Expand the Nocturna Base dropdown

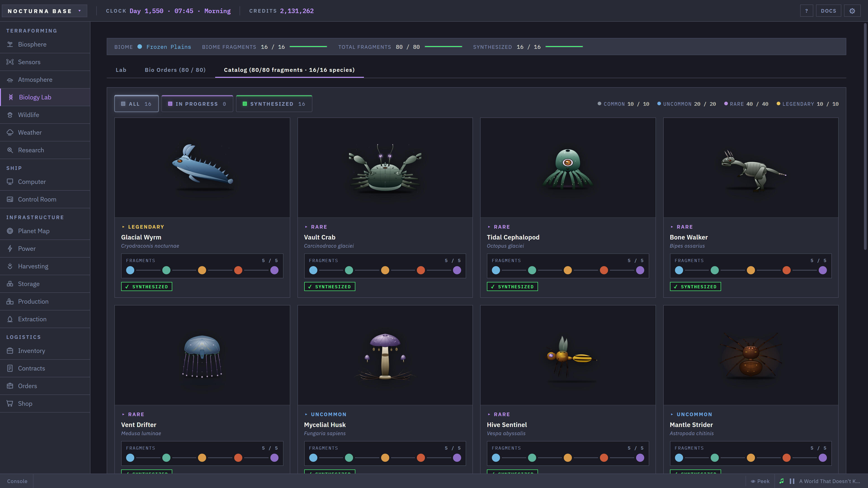[45, 11]
